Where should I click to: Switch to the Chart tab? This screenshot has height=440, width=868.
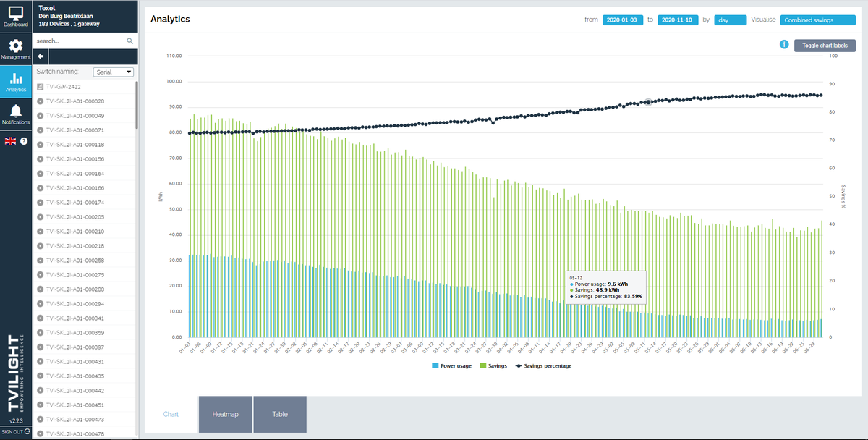click(x=171, y=414)
